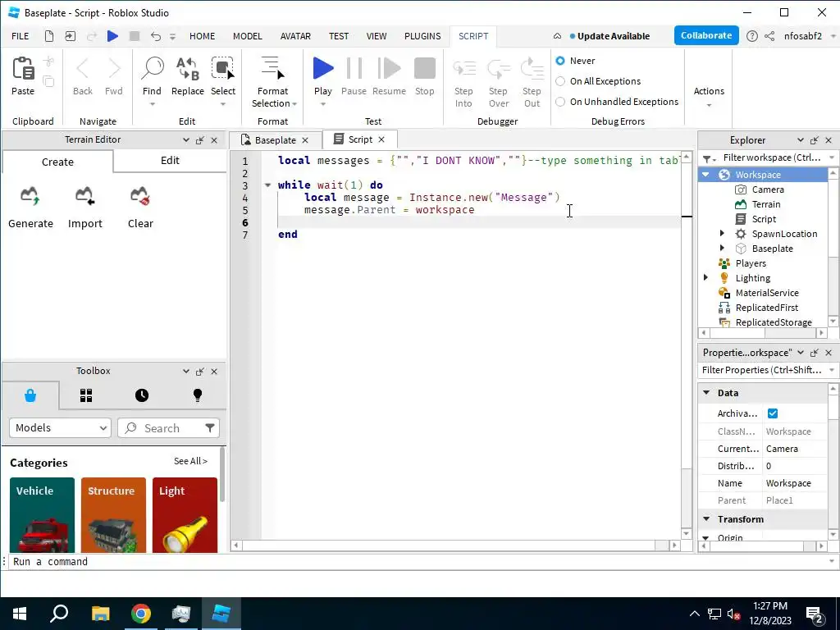Screen dimensions: 840x630
Task: Open Google Chrome from the taskbar
Action: [141, 614]
